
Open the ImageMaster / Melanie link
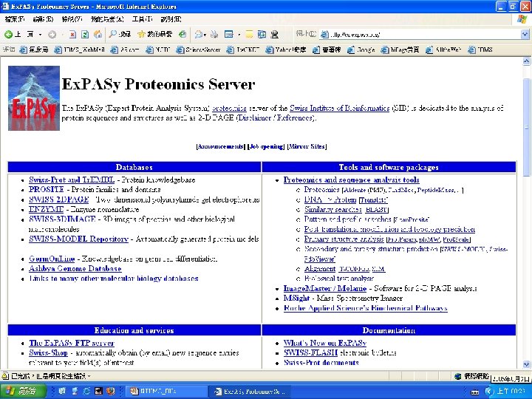(325, 288)
